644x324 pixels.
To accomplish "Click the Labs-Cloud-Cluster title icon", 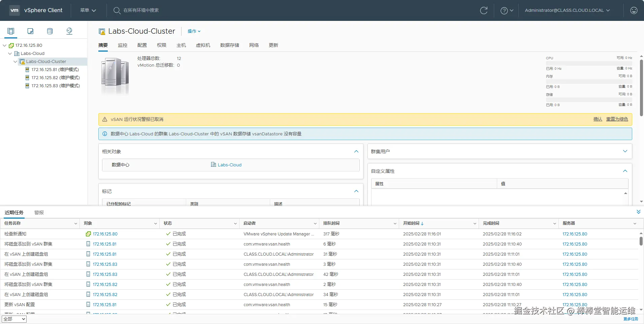I will pyautogui.click(x=102, y=31).
